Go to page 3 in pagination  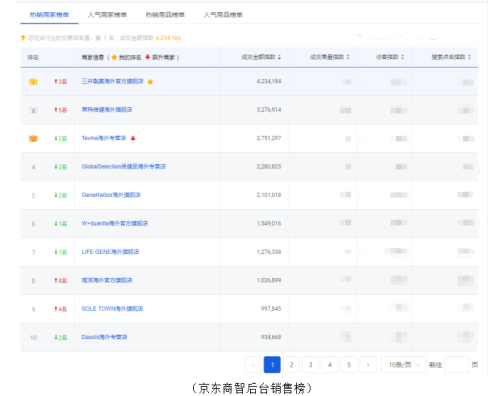coord(310,365)
